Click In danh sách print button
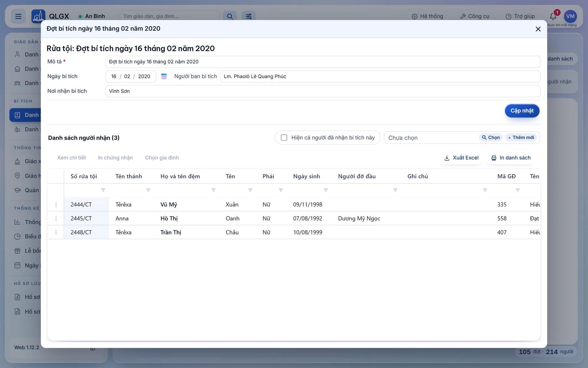 (511, 158)
